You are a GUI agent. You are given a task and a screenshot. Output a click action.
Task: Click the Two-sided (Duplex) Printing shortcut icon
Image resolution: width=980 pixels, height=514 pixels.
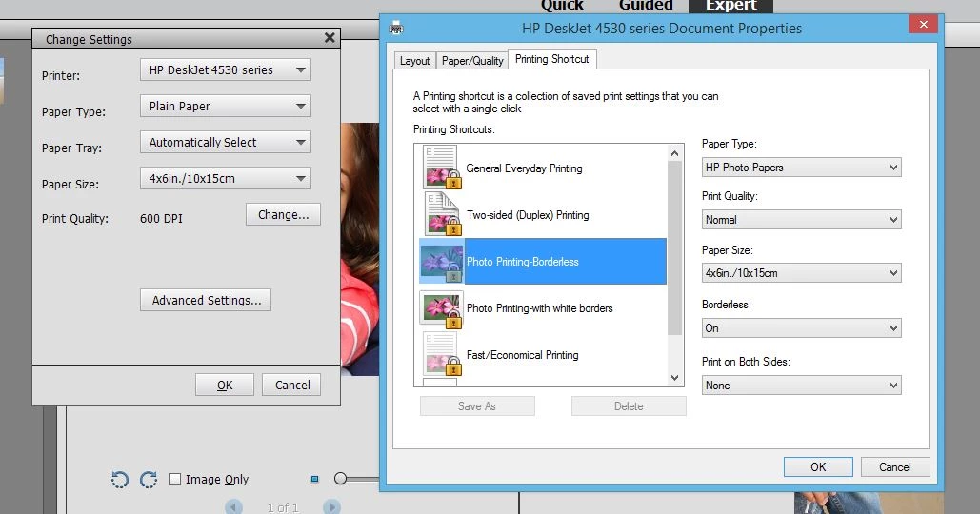pyautogui.click(x=442, y=214)
